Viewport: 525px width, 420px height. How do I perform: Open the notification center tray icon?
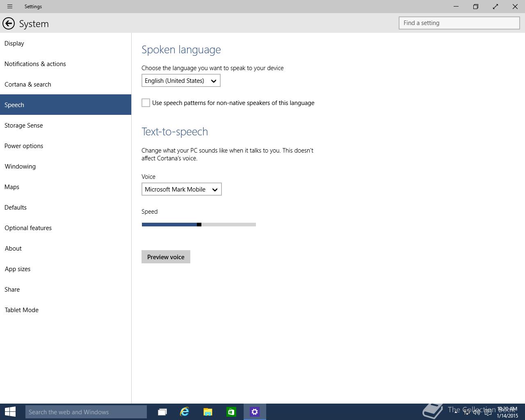(488, 412)
